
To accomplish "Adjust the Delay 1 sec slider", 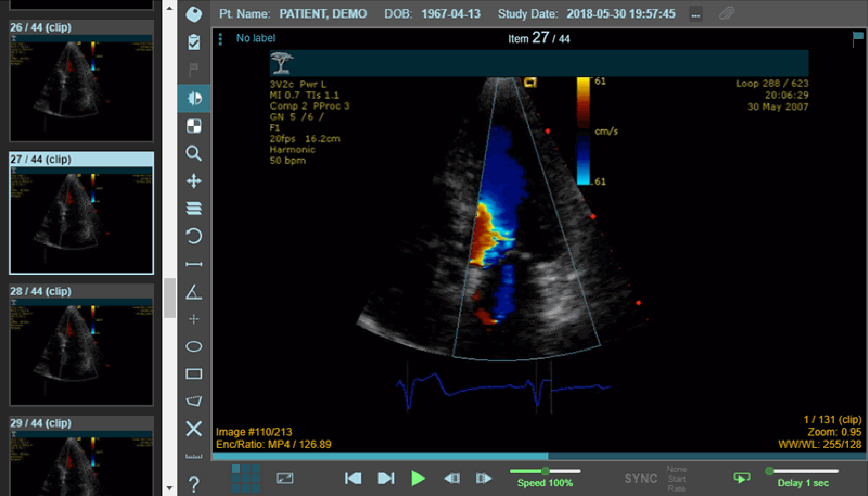I will (802, 471).
